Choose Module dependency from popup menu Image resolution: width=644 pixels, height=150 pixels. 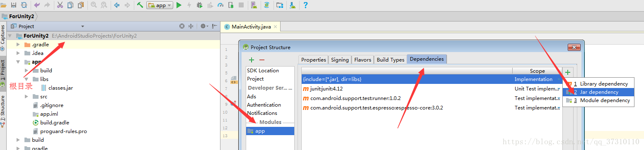click(x=598, y=100)
